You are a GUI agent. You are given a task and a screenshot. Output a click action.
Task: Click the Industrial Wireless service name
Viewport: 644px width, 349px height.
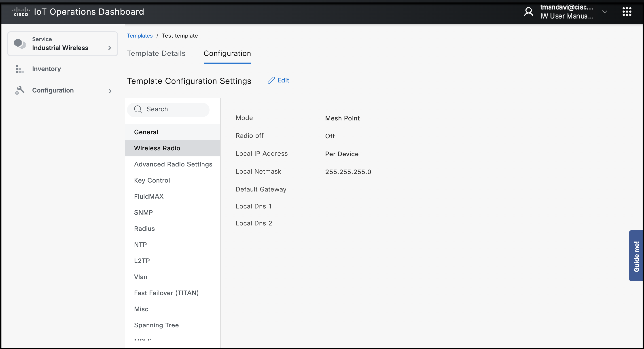60,48
